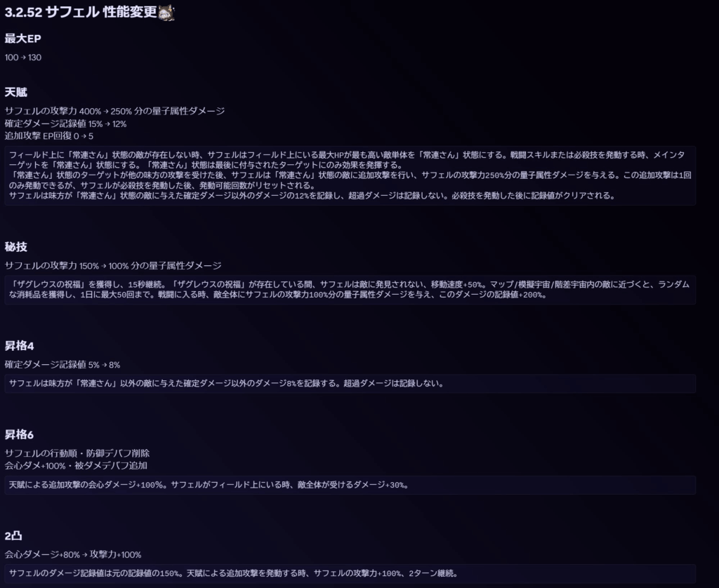Select the 2凸 section heading
Screen dimensions: 719x588
13,535
